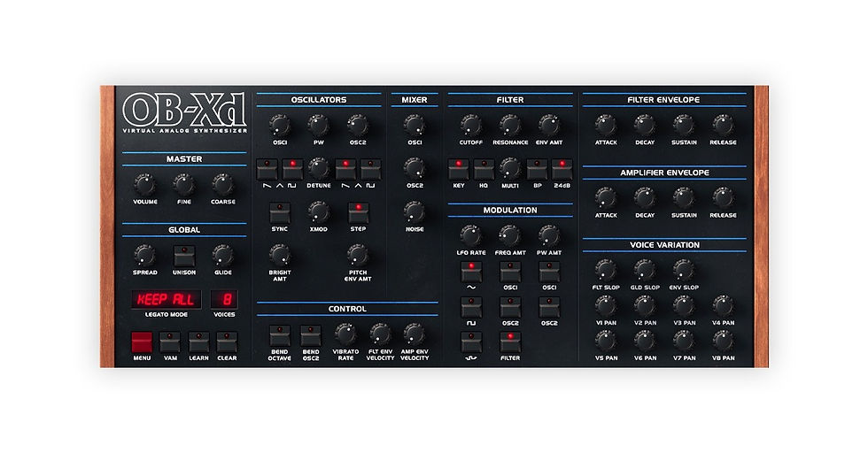868x453 pixels.
Task: Click the PITCH ENV AMT knob
Action: click(358, 256)
